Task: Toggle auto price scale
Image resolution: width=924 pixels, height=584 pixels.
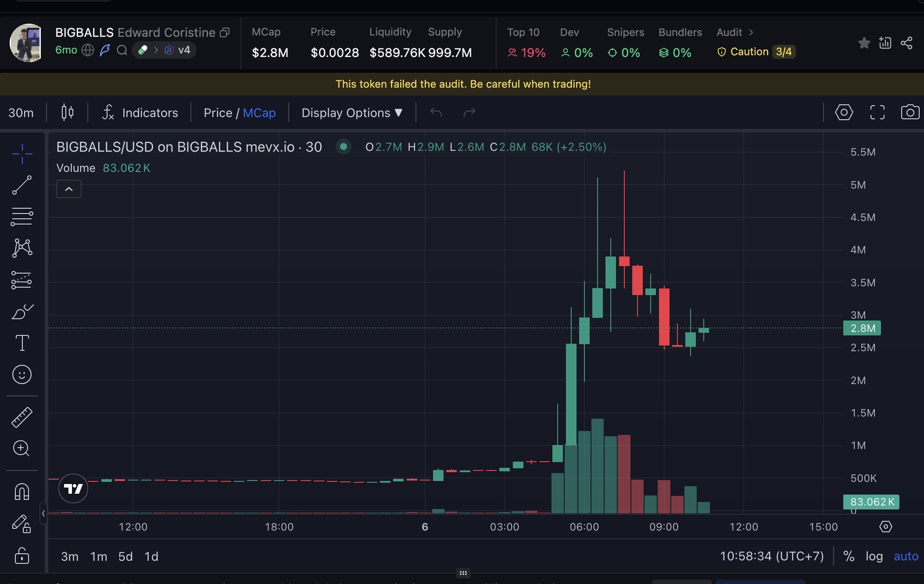Action: point(906,556)
